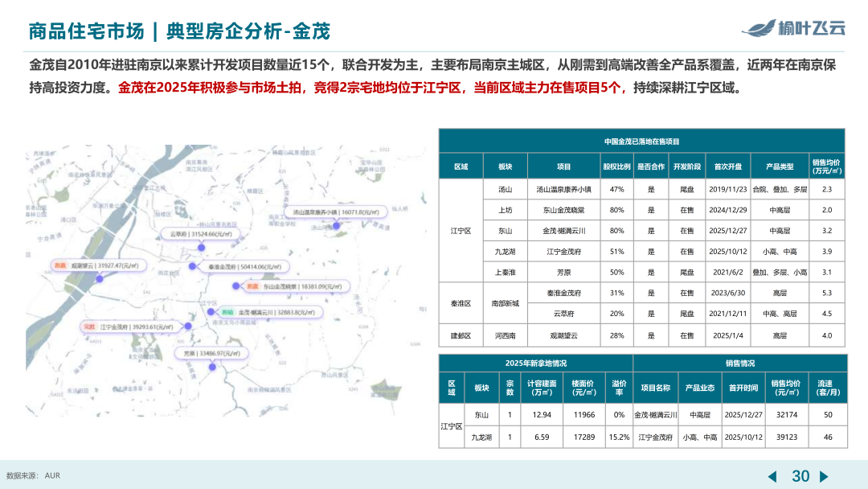Select map marker dot beside 秦淮金茂府 label
868x489 pixels.
(192, 266)
